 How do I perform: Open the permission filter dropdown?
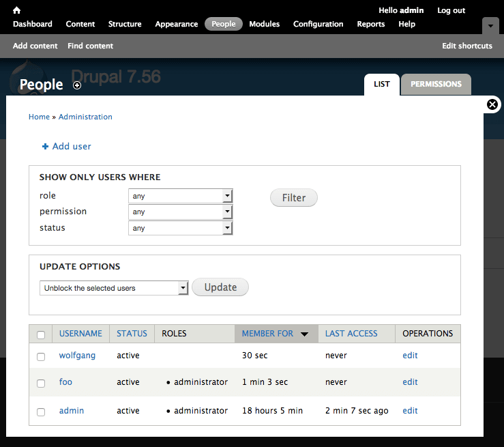pyautogui.click(x=181, y=212)
